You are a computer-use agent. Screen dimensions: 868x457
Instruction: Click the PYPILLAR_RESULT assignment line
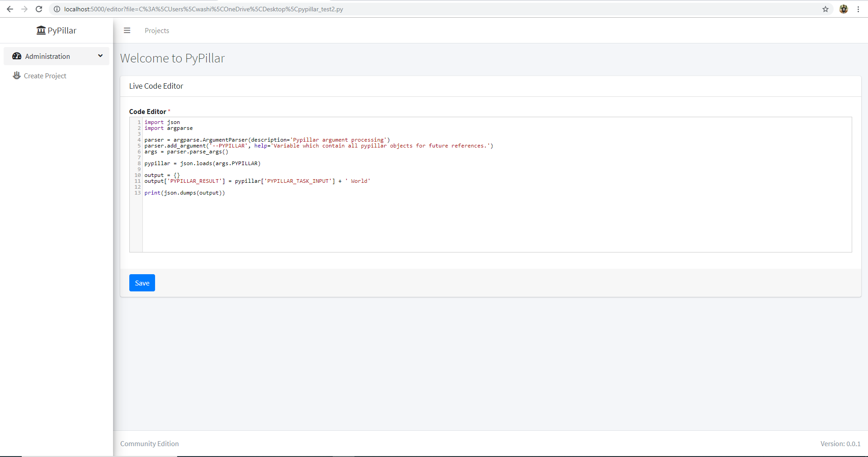coord(257,181)
